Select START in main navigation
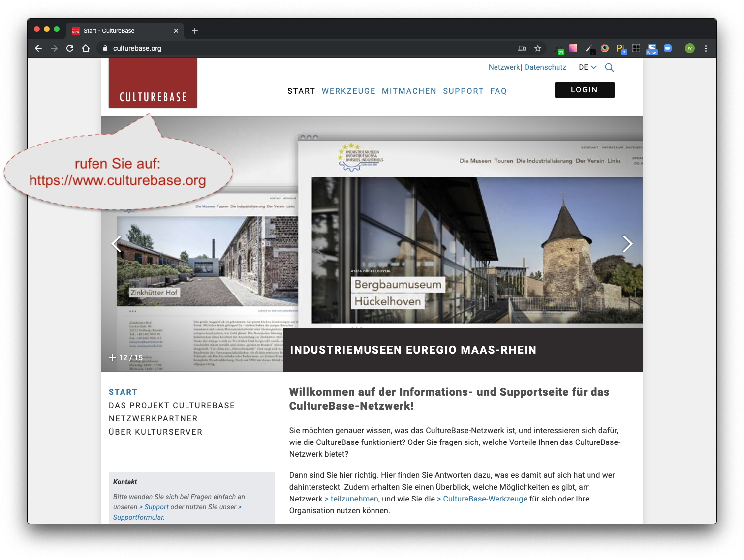 coord(301,91)
